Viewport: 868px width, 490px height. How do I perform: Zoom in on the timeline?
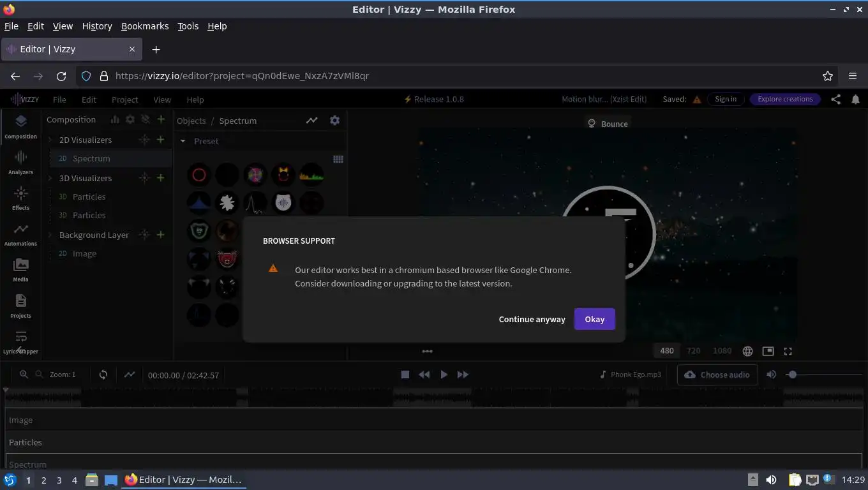click(x=24, y=375)
